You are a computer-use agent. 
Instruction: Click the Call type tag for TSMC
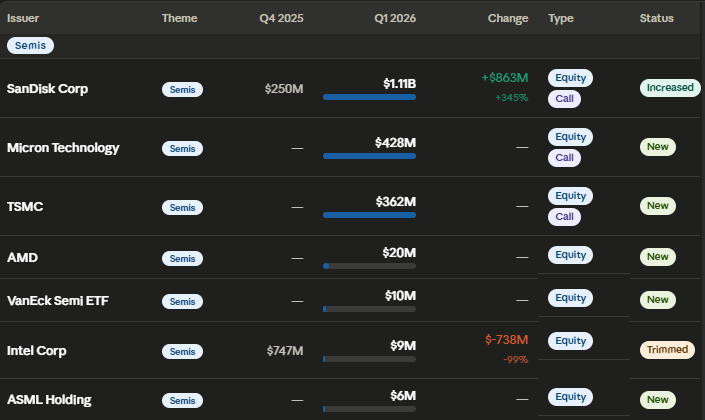564,216
